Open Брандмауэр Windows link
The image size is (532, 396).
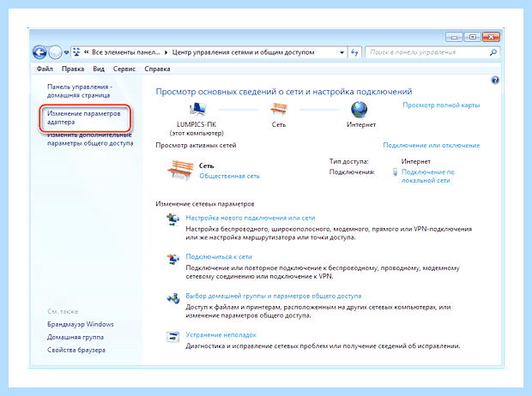pos(81,325)
